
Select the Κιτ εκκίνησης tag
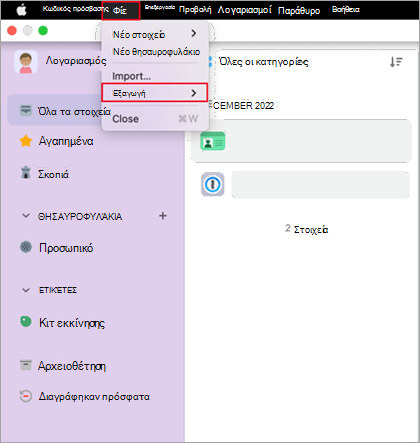click(72, 323)
